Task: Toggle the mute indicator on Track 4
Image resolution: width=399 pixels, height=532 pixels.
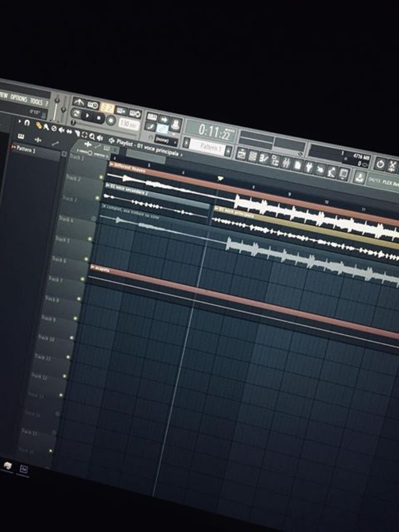Action: tap(94, 219)
